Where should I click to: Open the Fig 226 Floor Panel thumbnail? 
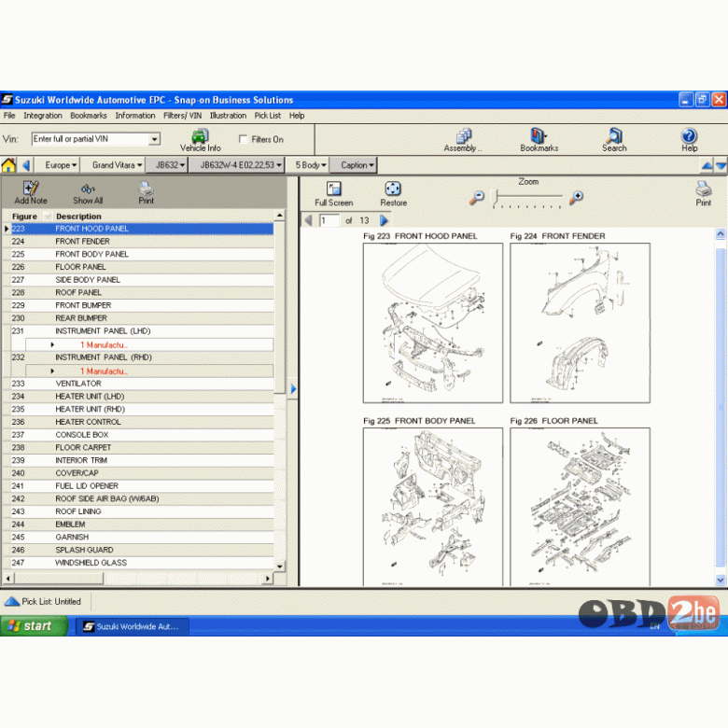coord(580,507)
